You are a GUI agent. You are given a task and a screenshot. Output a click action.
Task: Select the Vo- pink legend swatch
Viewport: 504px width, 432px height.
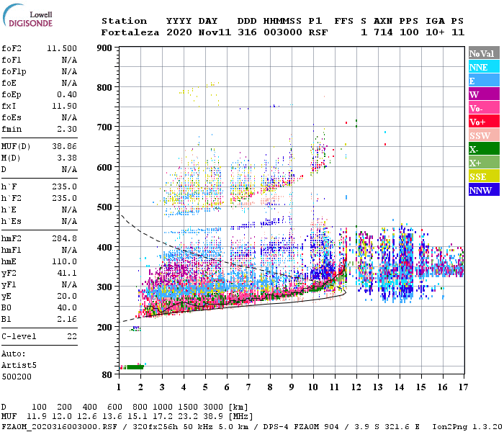click(484, 108)
